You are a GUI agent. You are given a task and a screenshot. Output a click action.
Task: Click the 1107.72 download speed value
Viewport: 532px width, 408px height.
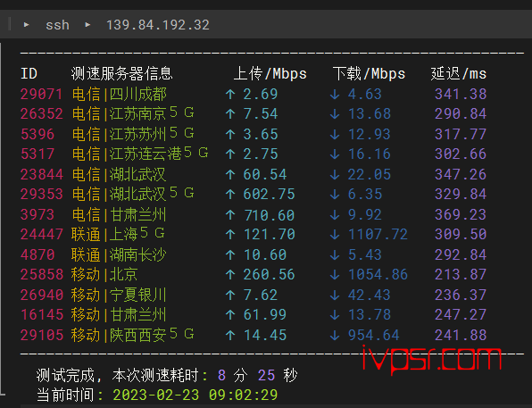[x=378, y=234]
